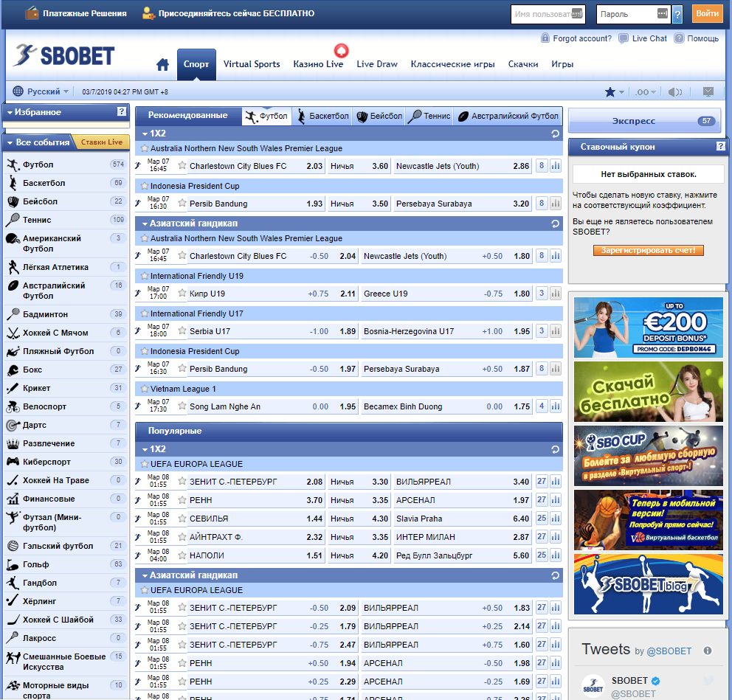The height and width of the screenshot is (700, 732).
Task: Toggle the favorites star in top toolbar
Action: point(610,91)
